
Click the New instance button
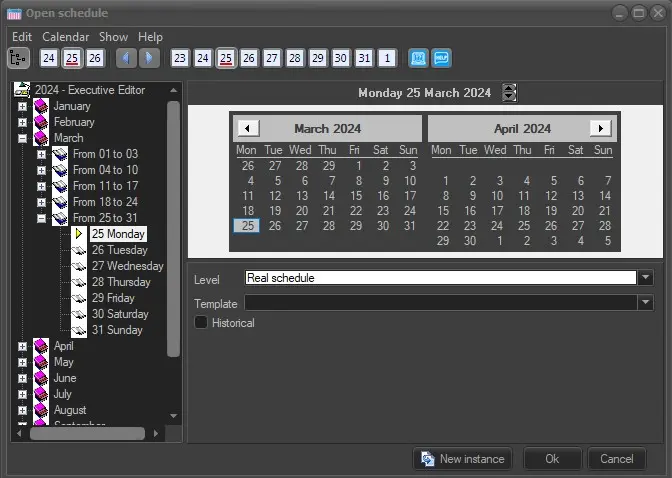tap(462, 459)
